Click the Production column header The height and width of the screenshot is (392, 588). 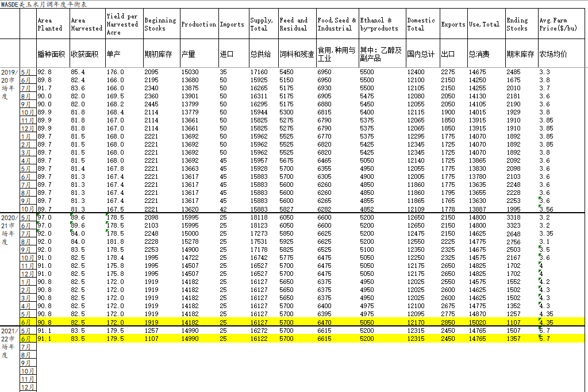point(199,24)
